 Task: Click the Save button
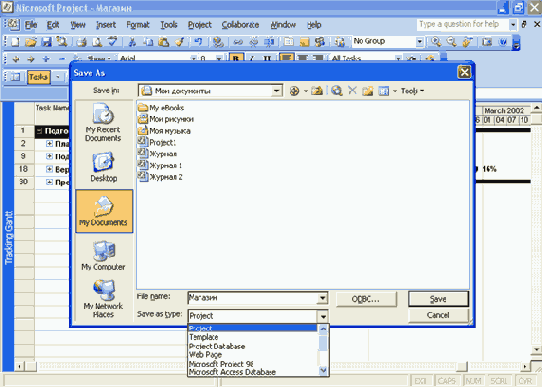[x=438, y=299]
